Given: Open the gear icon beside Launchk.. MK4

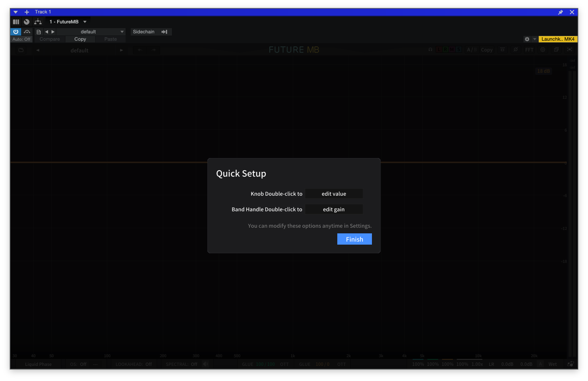Looking at the screenshot, I should [x=527, y=39].
